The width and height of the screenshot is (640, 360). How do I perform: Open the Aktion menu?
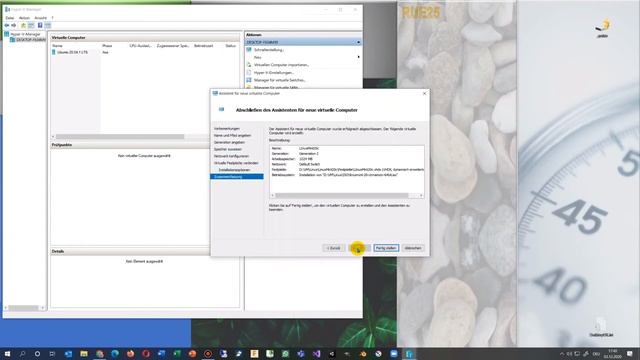click(x=24, y=18)
